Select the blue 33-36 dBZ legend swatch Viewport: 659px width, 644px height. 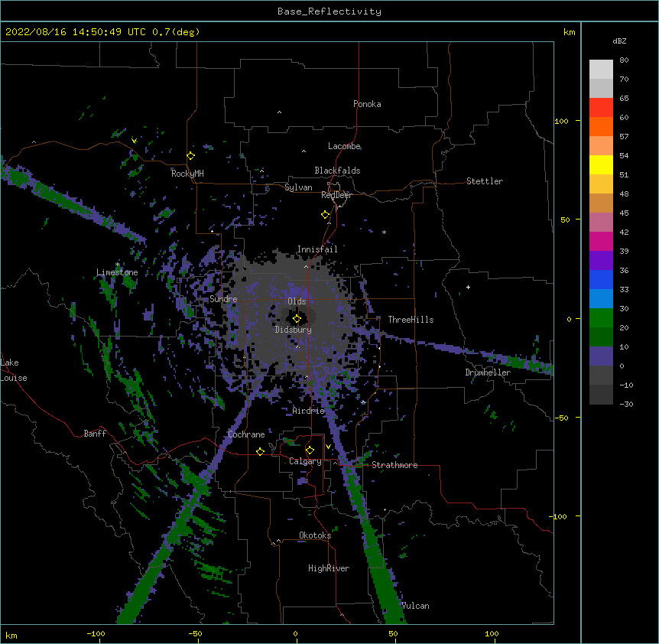pos(601,279)
